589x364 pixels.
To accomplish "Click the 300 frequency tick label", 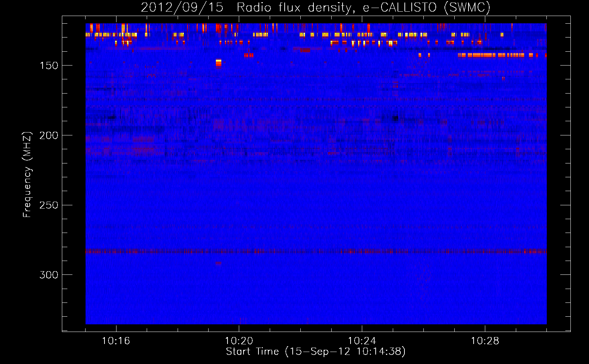I will point(49,275).
